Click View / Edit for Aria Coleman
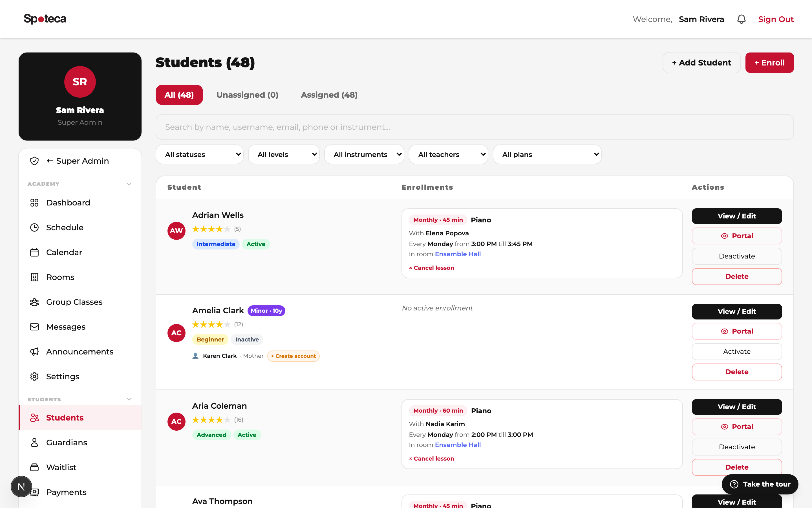 (x=737, y=407)
